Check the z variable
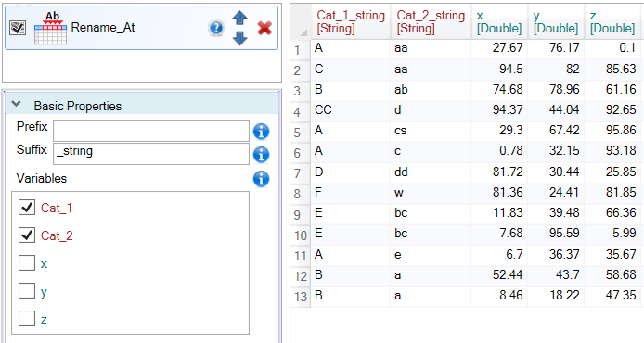Image resolution: width=644 pixels, height=343 pixels. pos(27,319)
